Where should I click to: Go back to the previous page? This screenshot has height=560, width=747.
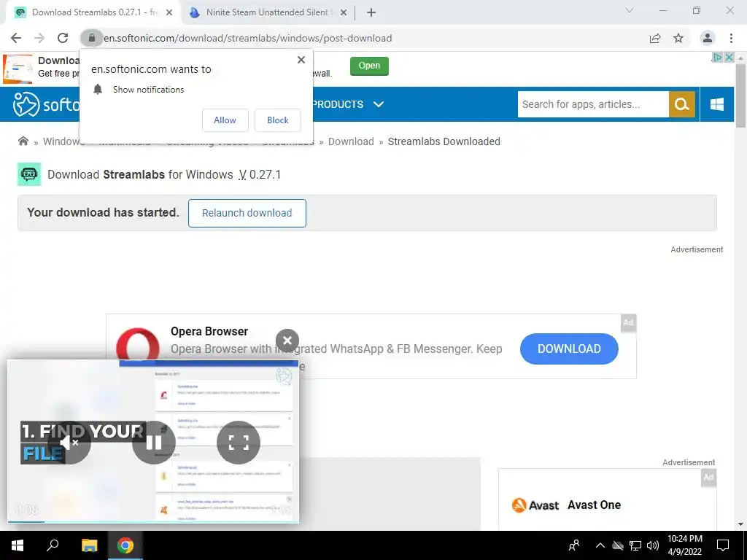pos(16,38)
